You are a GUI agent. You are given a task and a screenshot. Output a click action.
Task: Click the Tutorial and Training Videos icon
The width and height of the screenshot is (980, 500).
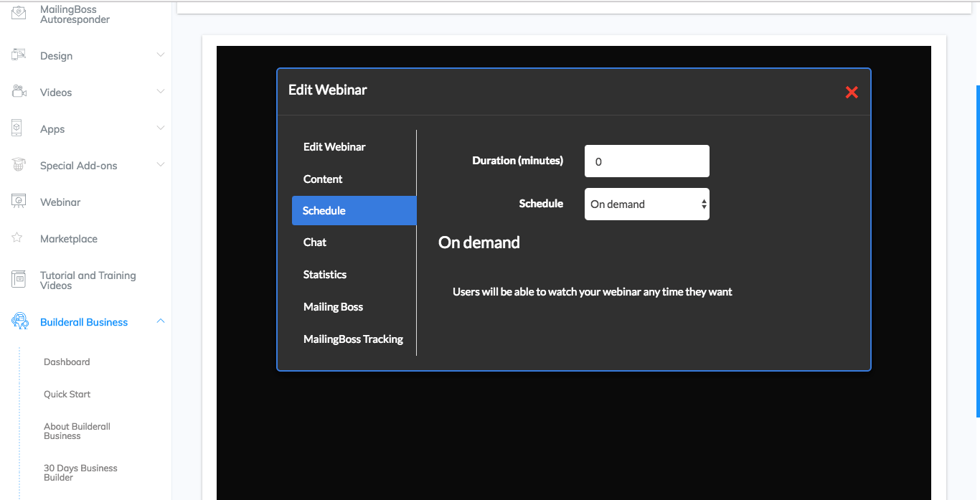(19, 279)
